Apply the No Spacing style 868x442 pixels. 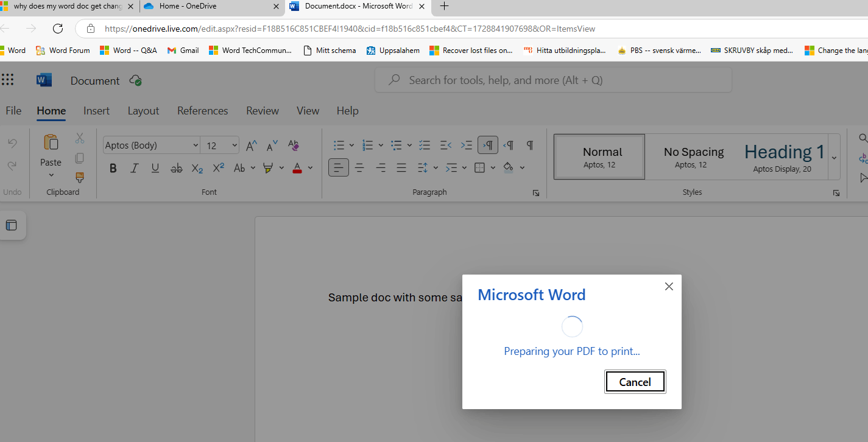pyautogui.click(x=694, y=157)
